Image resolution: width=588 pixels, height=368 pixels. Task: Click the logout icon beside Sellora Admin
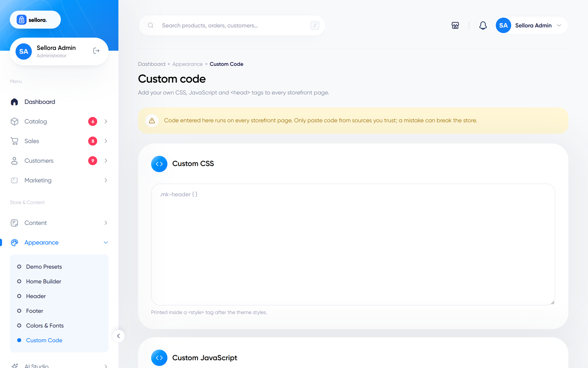(x=96, y=51)
